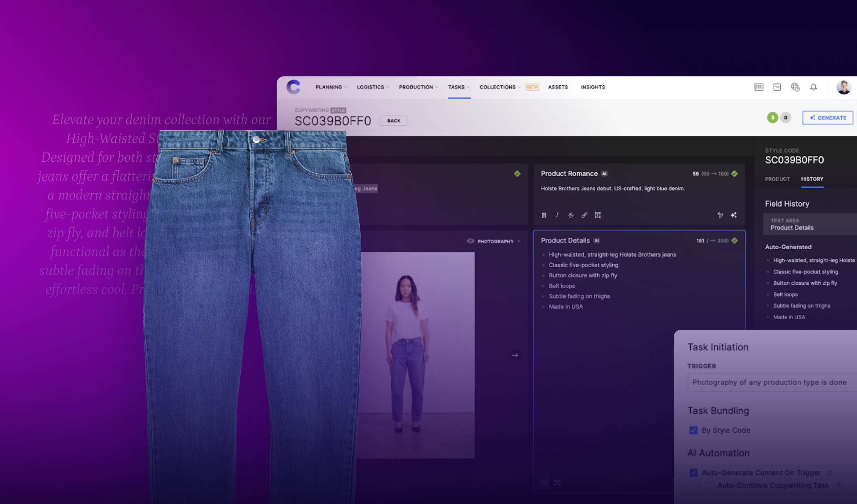The height and width of the screenshot is (504, 857).
Task: Click the Back button
Action: [x=394, y=120]
